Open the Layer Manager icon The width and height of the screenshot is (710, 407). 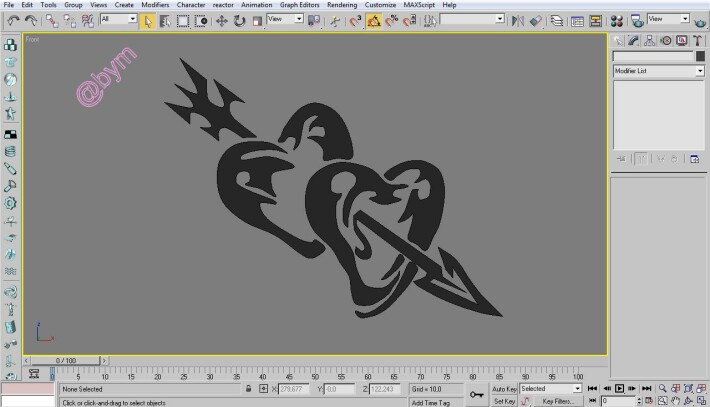click(x=556, y=21)
